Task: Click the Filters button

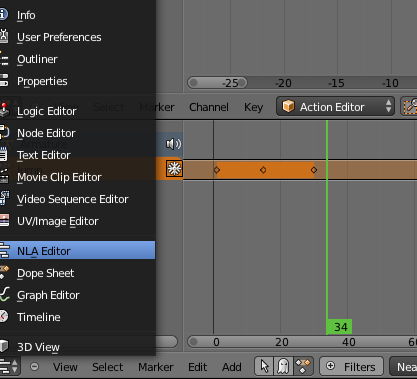Action: pyautogui.click(x=352, y=366)
